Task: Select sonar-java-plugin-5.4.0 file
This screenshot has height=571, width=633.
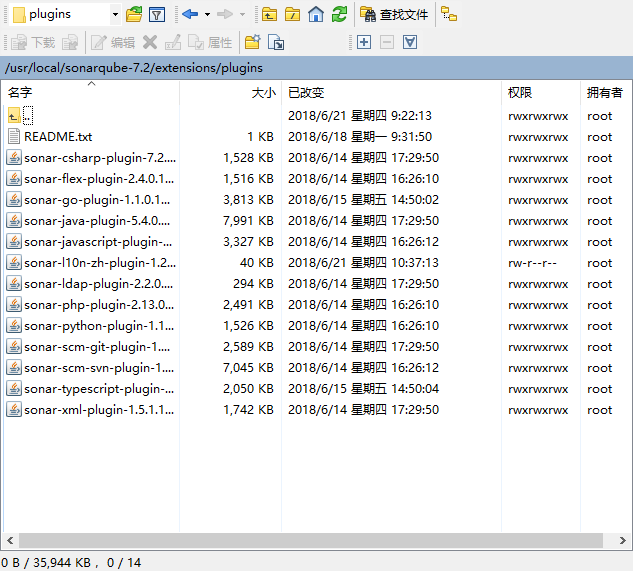Action: coord(97,221)
